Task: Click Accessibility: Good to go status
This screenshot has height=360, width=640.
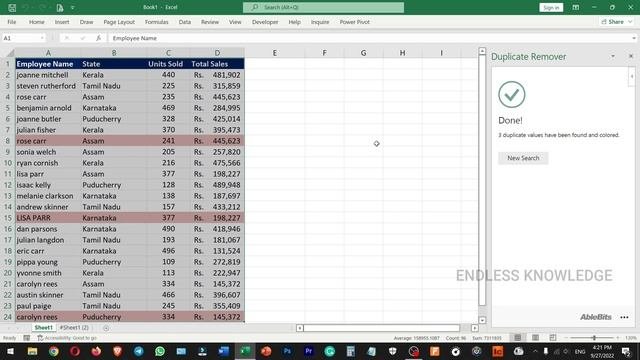Action: tap(67, 338)
